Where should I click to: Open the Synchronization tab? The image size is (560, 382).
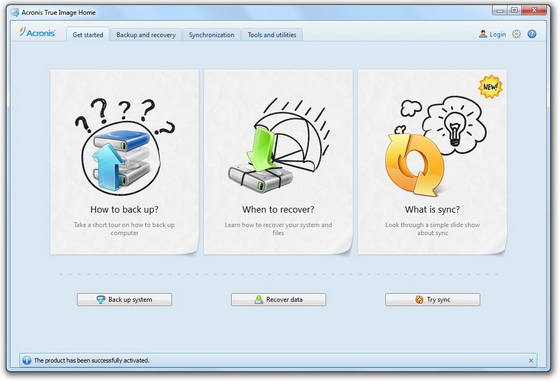tap(211, 35)
